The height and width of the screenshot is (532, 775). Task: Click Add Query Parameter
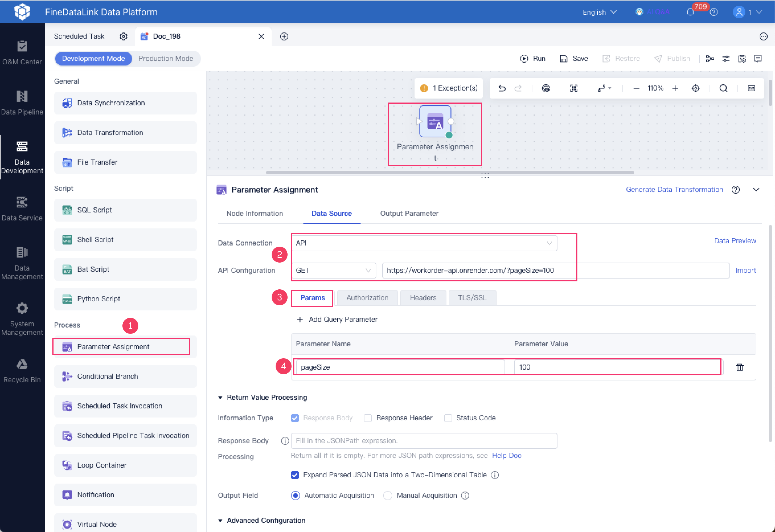(x=337, y=319)
